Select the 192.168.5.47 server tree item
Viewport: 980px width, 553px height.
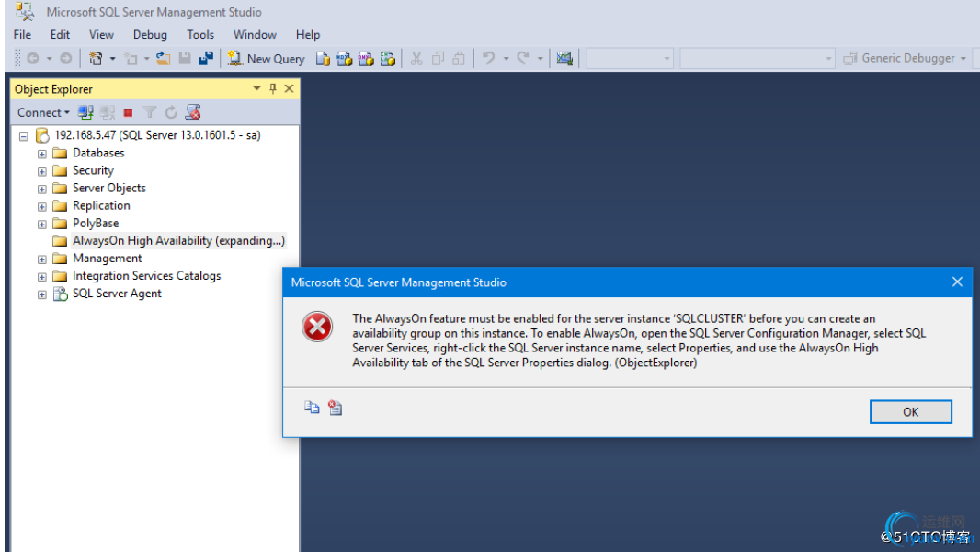[x=157, y=135]
